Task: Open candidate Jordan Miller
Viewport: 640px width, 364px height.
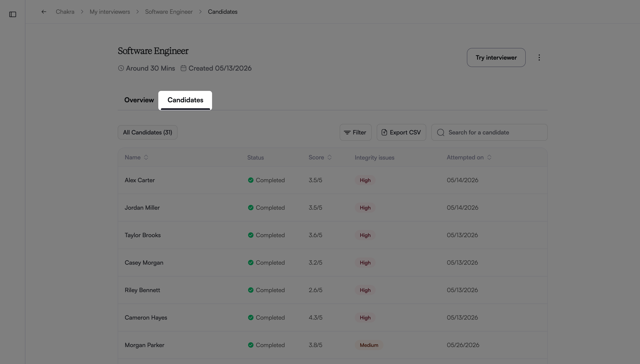Action: [x=142, y=208]
